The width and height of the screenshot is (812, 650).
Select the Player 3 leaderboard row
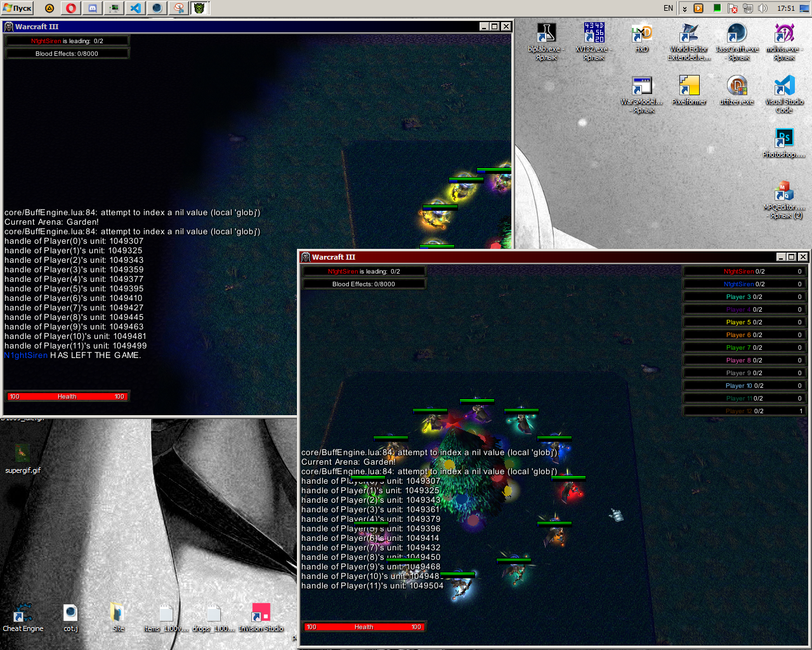pos(745,297)
